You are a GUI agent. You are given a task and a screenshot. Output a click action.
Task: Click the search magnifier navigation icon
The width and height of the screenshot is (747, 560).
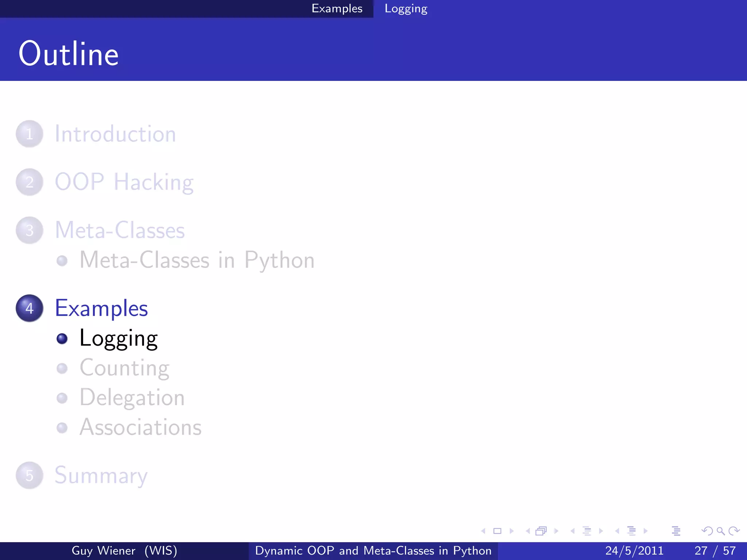coord(720,531)
